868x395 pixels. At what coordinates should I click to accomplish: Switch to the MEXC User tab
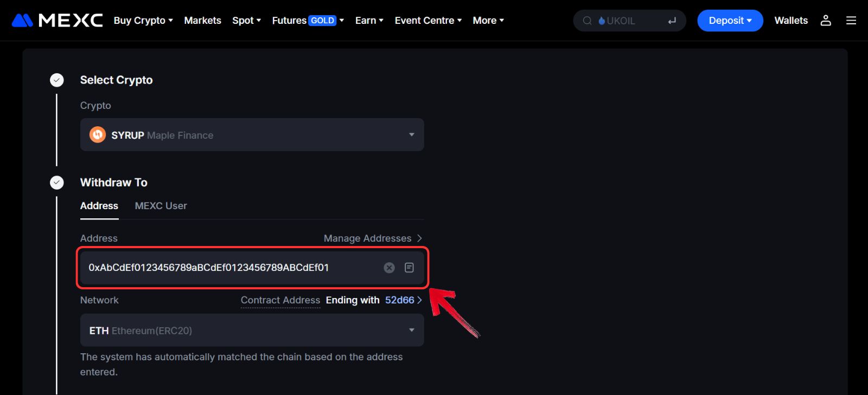(x=161, y=206)
